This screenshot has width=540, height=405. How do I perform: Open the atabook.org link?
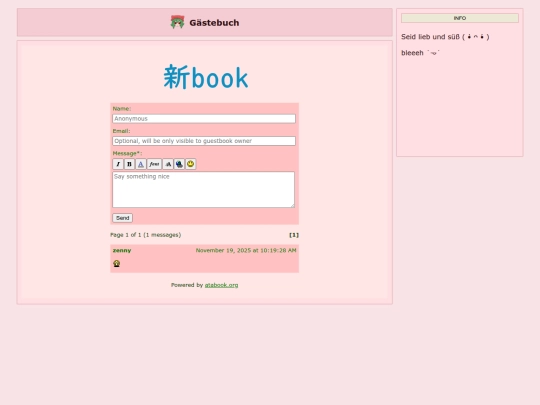[x=221, y=285]
